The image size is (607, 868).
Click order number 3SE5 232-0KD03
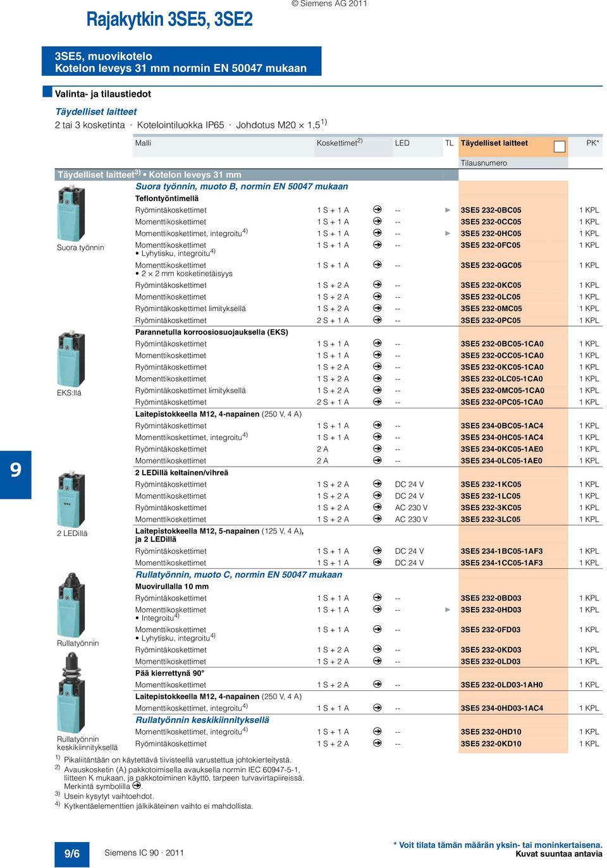pyautogui.click(x=491, y=650)
